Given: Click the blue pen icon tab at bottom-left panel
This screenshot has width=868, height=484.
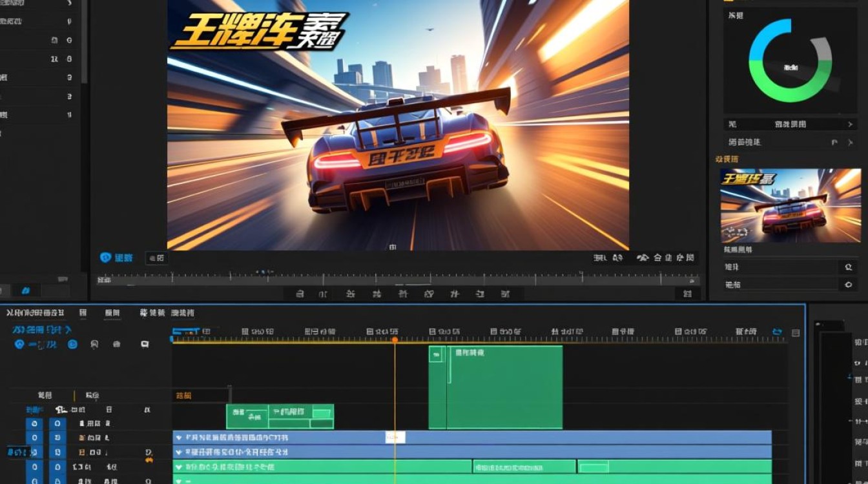Looking at the screenshot, I should pyautogui.click(x=26, y=291).
